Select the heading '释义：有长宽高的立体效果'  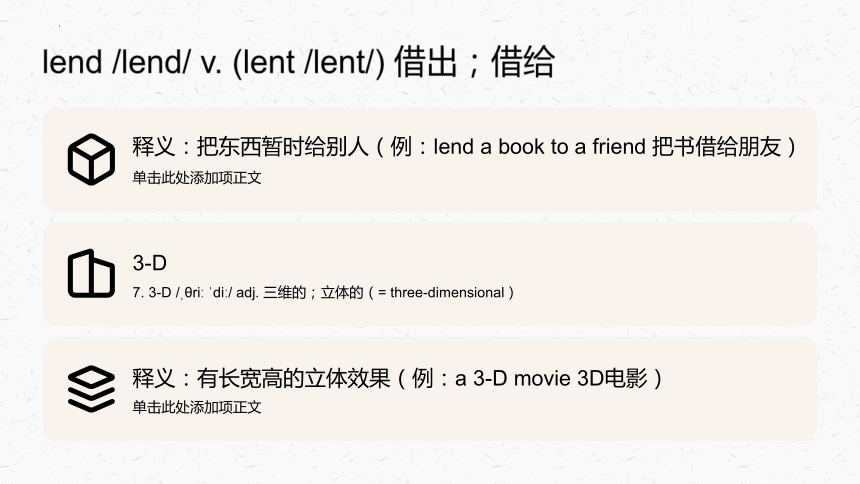click(261, 378)
